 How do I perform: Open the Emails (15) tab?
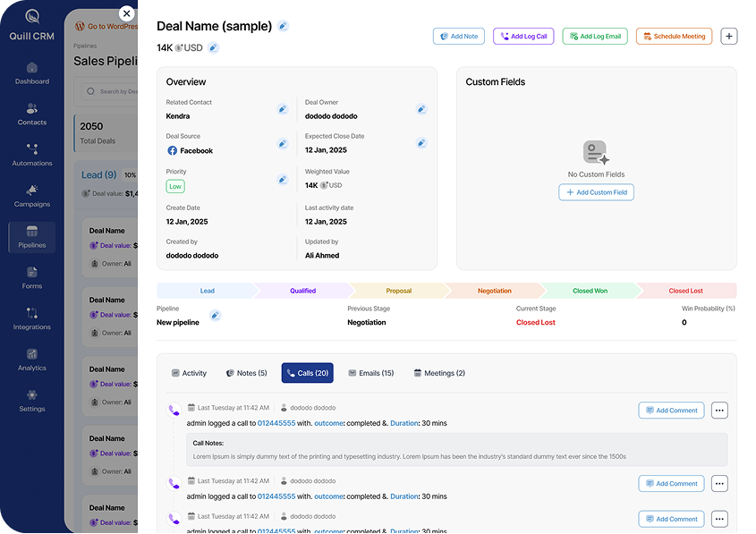[x=370, y=373]
